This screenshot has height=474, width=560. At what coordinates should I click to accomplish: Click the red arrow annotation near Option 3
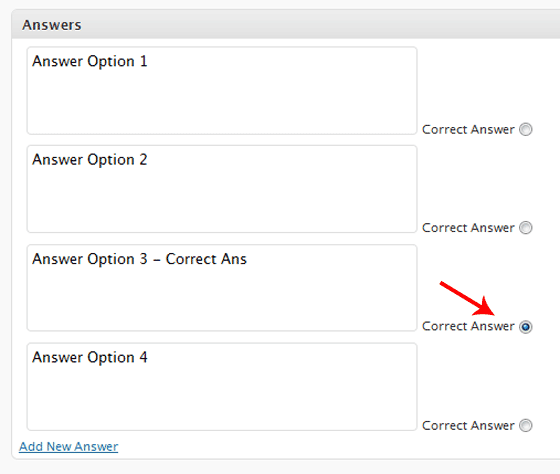[467, 299]
